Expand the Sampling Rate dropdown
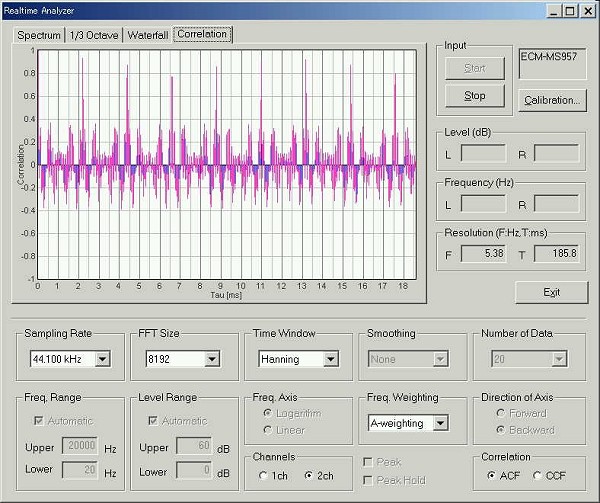Viewport: 600px width, 503px height. [102, 359]
